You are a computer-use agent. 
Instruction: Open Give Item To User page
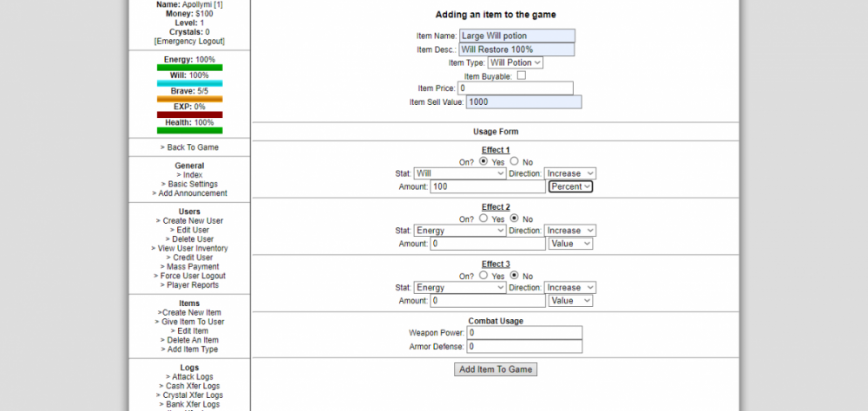(189, 322)
